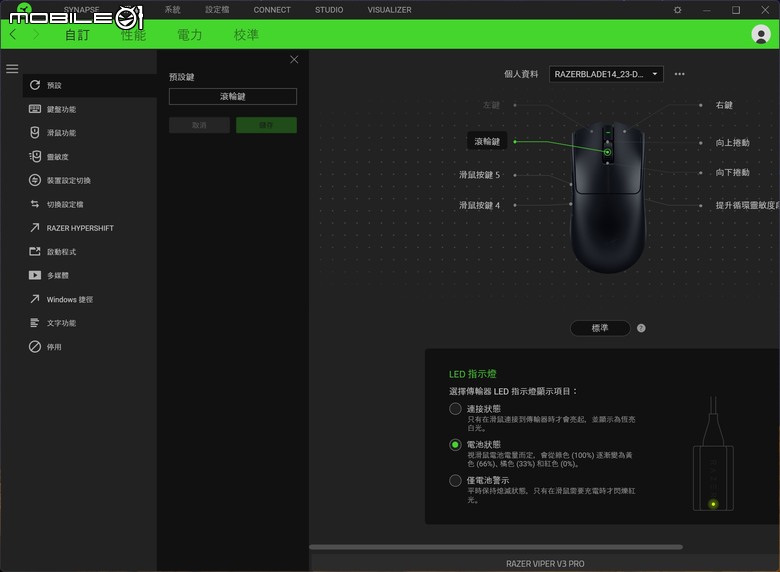780x572 pixels.
Task: Open the RAZERBLADE14 profile dropdown
Action: pyautogui.click(x=606, y=74)
